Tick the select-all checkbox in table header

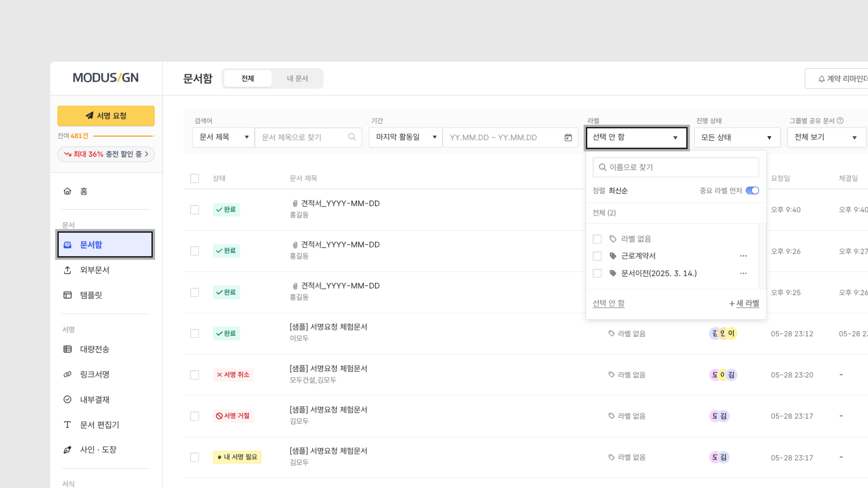[x=194, y=178]
